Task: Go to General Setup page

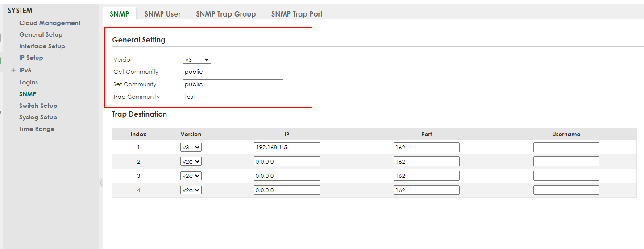Action: point(41,34)
